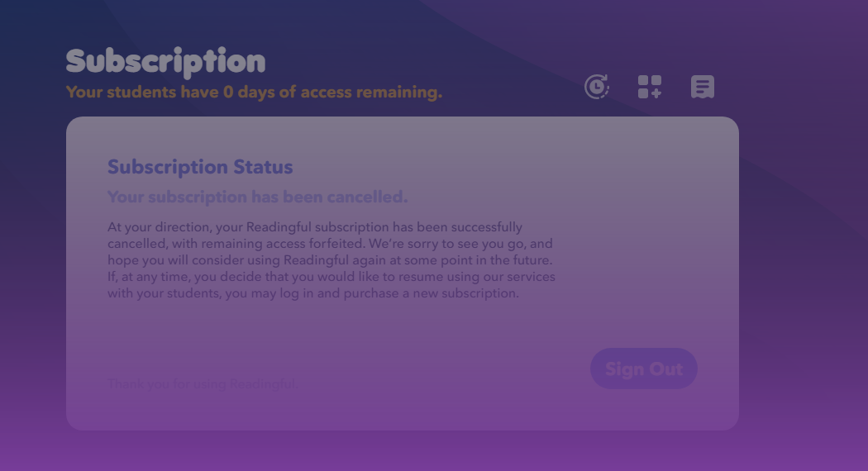Image resolution: width=868 pixels, height=471 pixels.
Task: Click 'purchase a new subscription' text
Action: tap(432, 293)
